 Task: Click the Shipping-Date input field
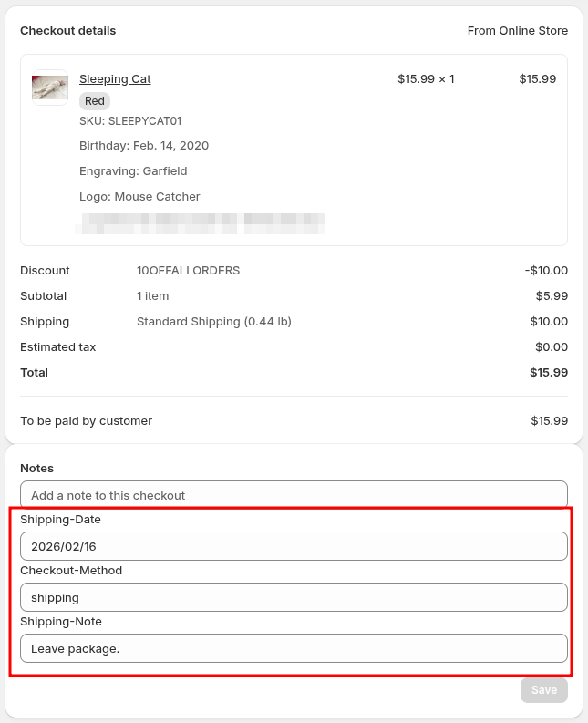pyautogui.click(x=294, y=546)
